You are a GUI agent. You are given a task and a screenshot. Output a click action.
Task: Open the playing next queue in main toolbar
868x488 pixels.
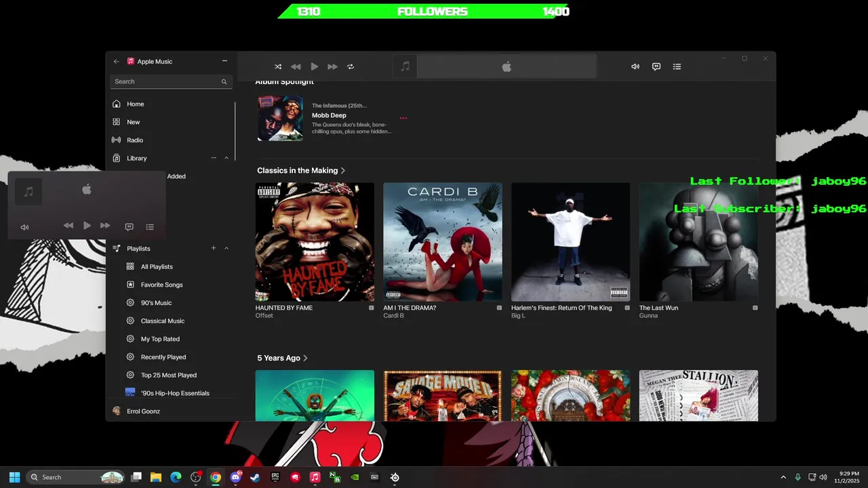click(x=677, y=66)
